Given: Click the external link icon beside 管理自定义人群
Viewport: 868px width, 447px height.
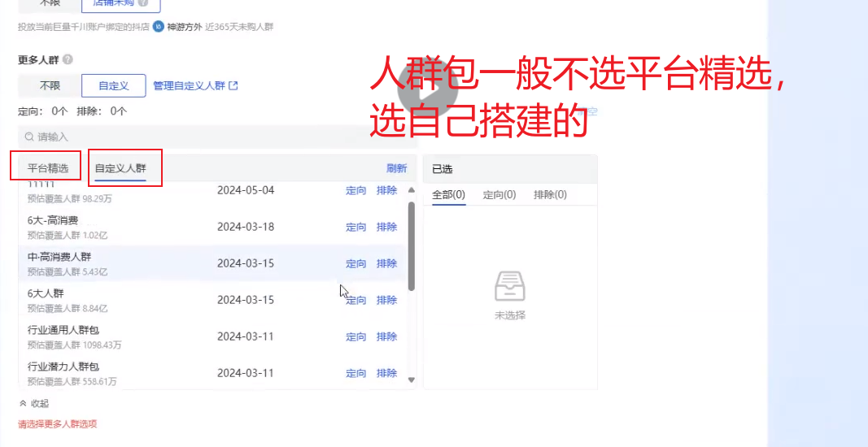Looking at the screenshot, I should point(233,85).
